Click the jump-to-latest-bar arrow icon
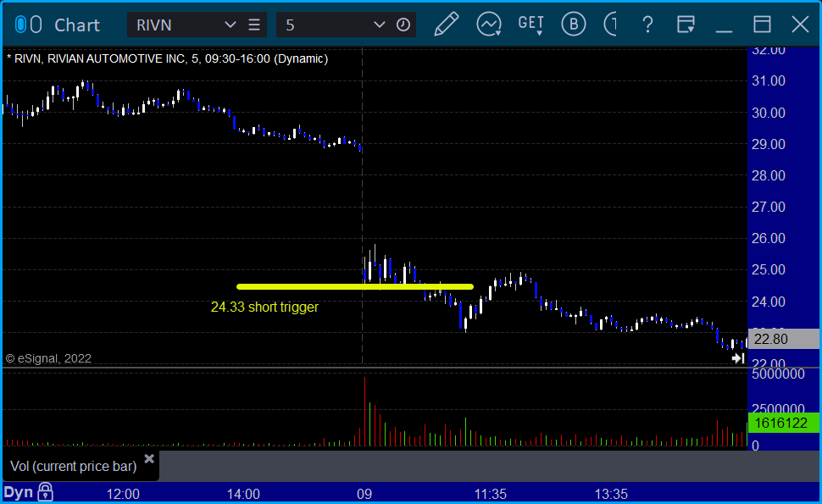Image resolution: width=822 pixels, height=504 pixels. (x=738, y=358)
